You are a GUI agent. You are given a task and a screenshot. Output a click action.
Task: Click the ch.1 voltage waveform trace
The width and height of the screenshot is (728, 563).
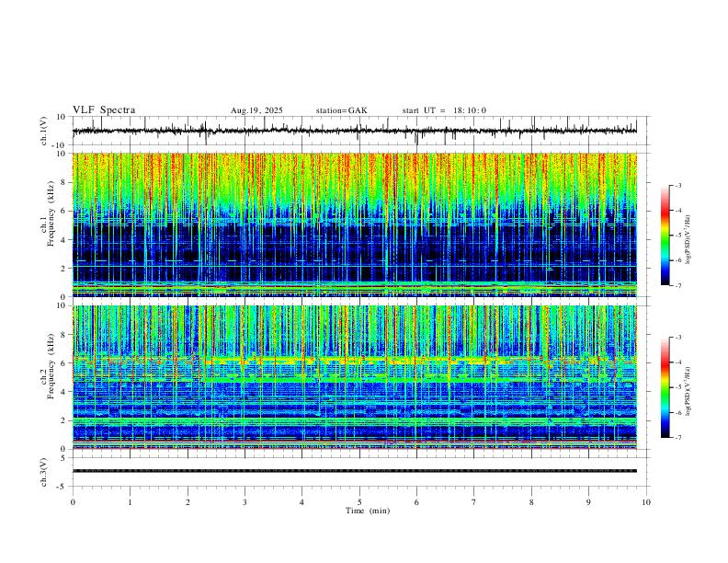[x=355, y=131]
